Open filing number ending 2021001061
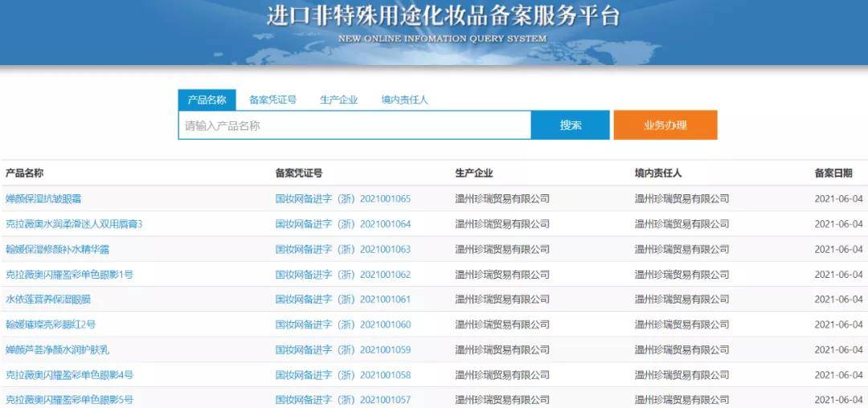 [x=342, y=300]
